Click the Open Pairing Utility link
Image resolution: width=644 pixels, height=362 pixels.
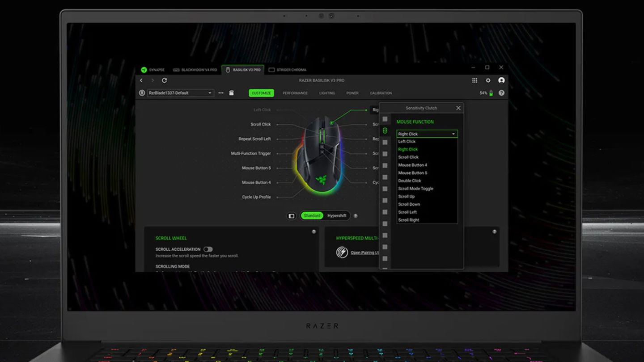364,253
